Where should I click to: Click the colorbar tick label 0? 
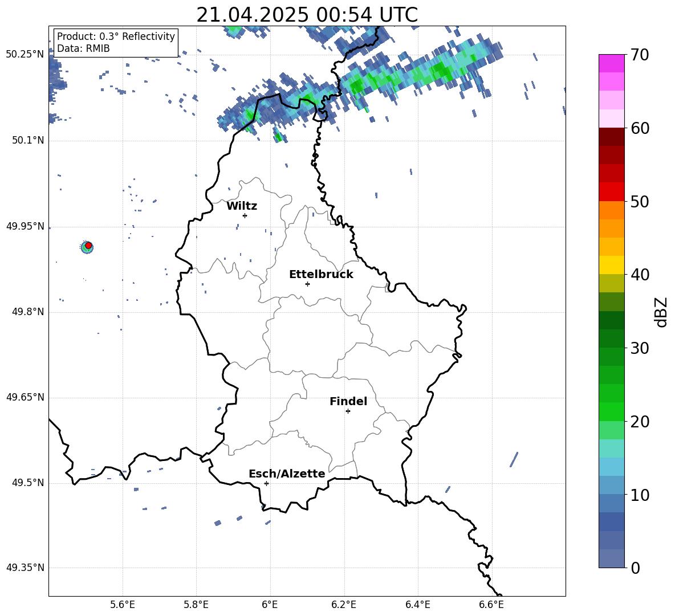pos(635,568)
